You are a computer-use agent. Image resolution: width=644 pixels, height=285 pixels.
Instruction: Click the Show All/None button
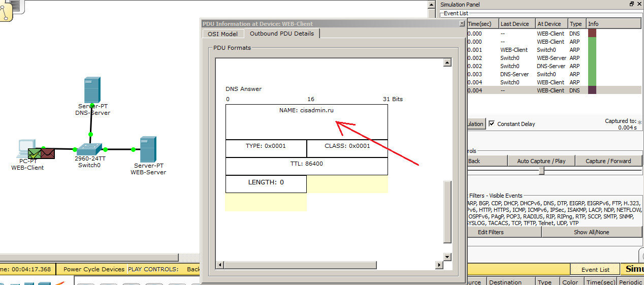[x=591, y=232]
